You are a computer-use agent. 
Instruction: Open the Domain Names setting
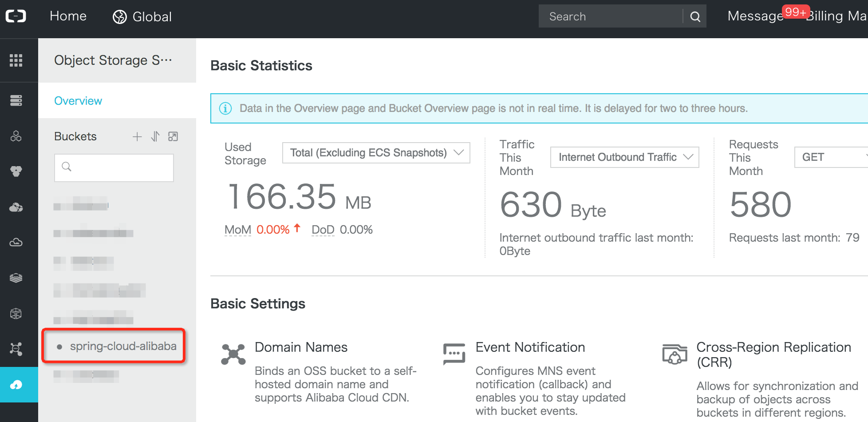301,347
